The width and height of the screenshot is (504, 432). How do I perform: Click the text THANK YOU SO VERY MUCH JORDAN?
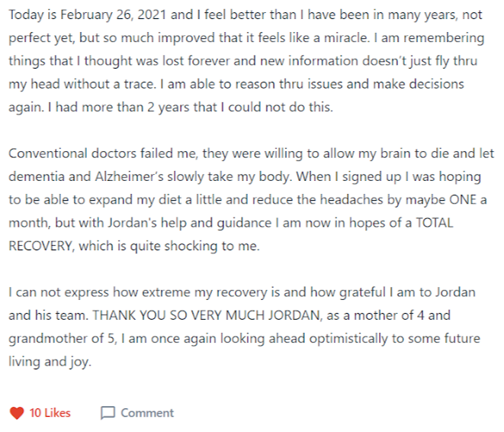pyautogui.click(x=207, y=315)
